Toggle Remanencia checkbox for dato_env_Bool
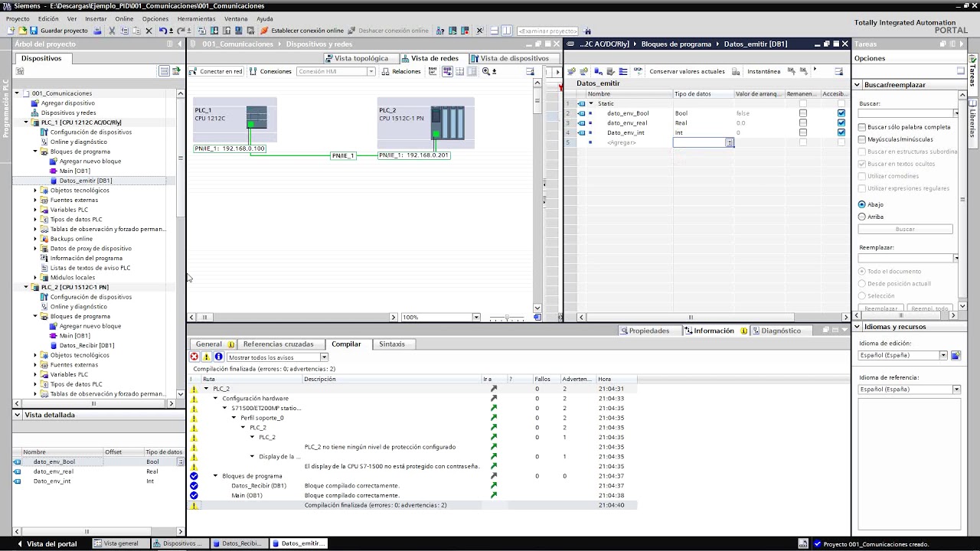The image size is (980, 551). click(x=802, y=113)
